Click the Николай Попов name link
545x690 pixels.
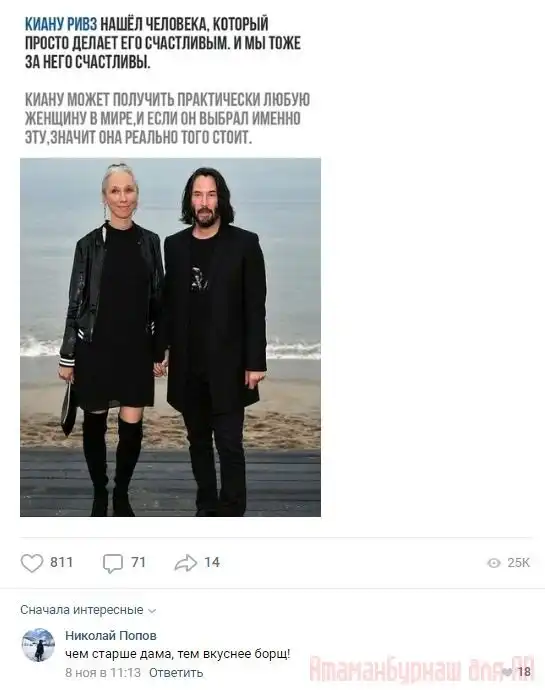tap(110, 635)
